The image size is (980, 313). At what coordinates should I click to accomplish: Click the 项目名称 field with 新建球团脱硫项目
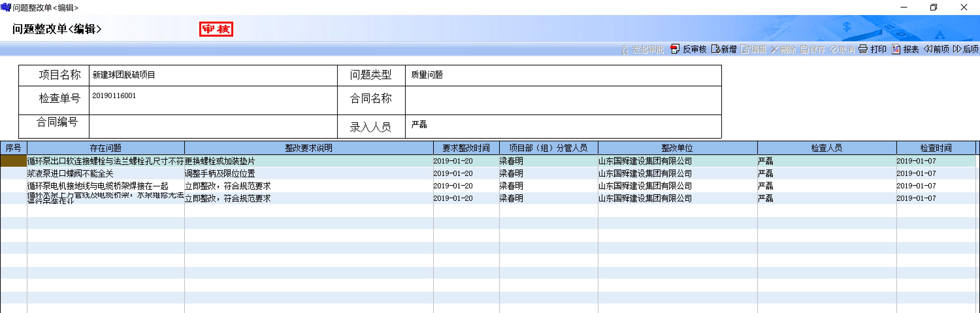pyautogui.click(x=213, y=75)
